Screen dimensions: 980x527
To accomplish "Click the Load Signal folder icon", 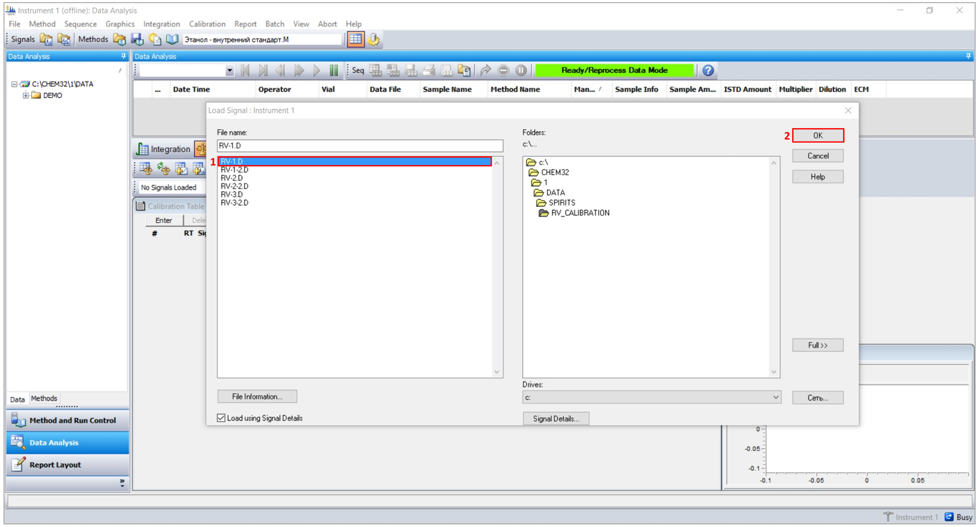I will (46, 39).
